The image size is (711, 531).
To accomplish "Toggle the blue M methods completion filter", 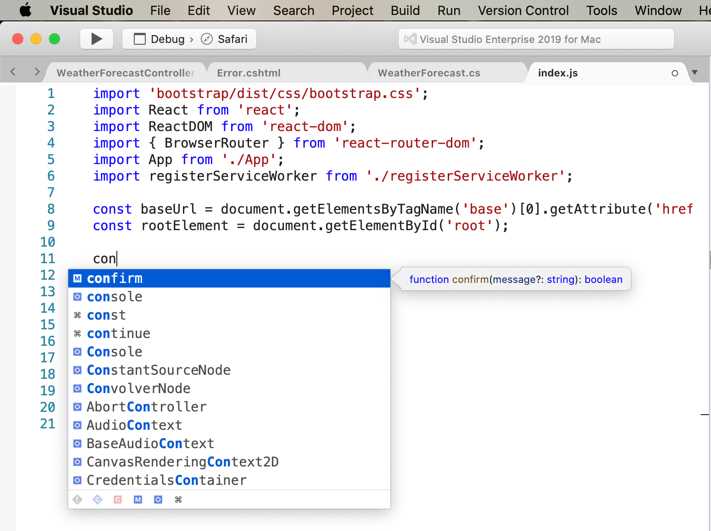I will point(138,499).
